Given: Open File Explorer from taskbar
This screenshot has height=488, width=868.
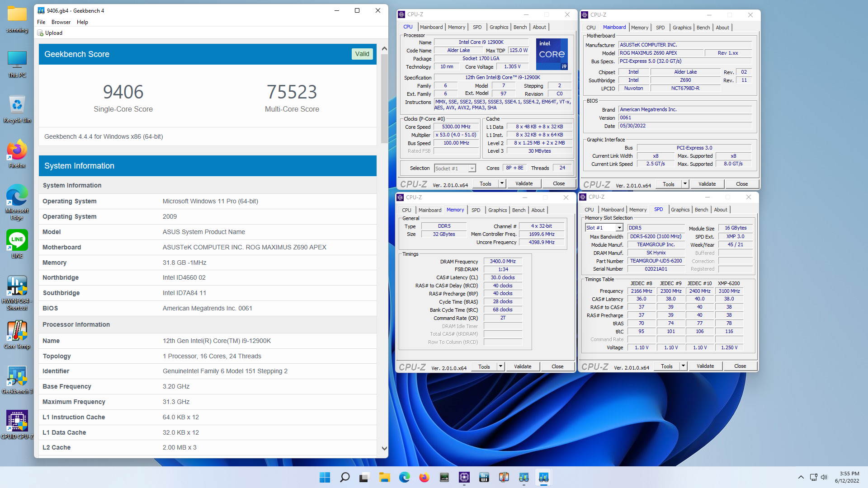Looking at the screenshot, I should 384,477.
